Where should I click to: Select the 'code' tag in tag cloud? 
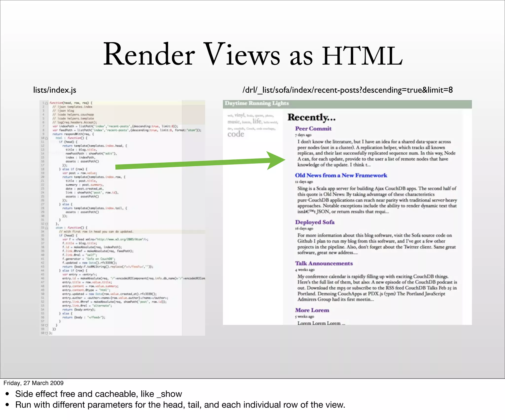click(x=236, y=134)
